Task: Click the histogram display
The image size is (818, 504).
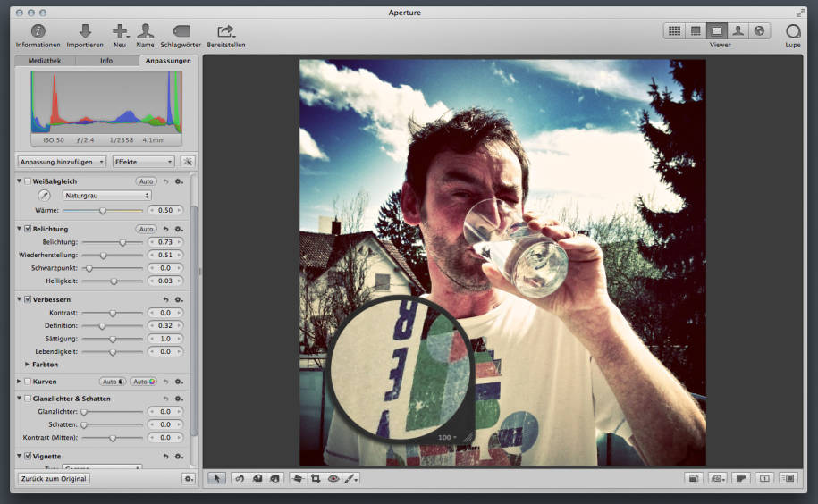Action: 106,102
